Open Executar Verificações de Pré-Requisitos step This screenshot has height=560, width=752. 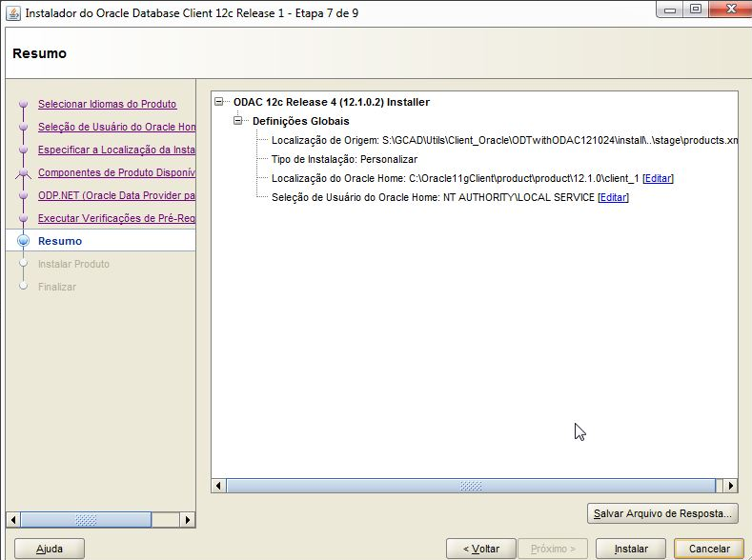pyautogui.click(x=116, y=218)
